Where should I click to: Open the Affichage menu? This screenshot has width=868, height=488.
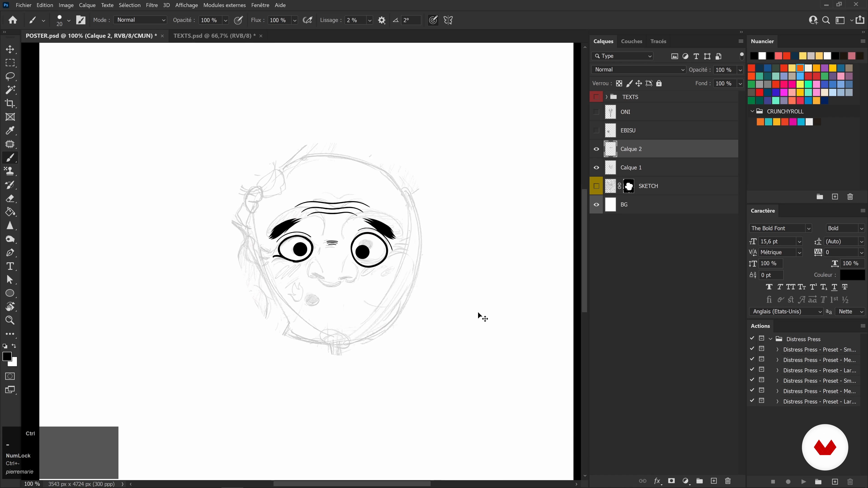click(186, 5)
